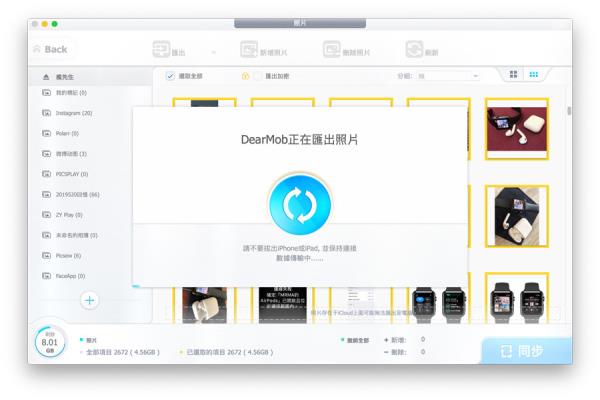
Task: Add a new album with plus button
Action: tap(90, 300)
